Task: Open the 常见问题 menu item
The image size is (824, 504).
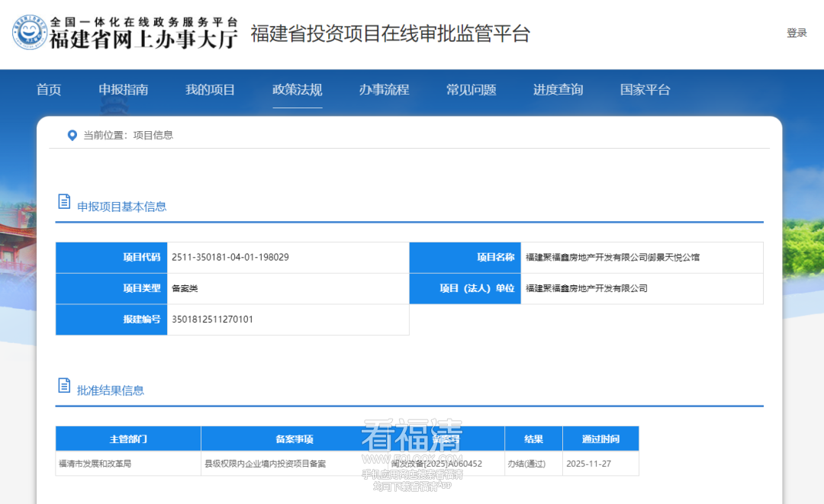Action: coord(472,90)
